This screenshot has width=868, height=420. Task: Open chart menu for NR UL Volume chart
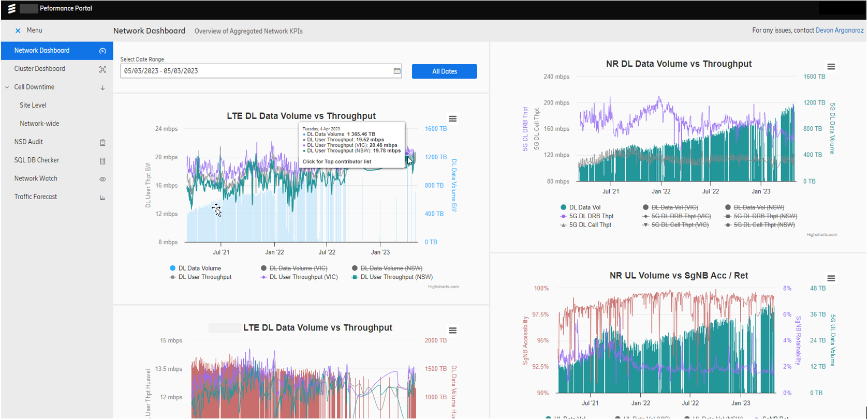point(831,278)
